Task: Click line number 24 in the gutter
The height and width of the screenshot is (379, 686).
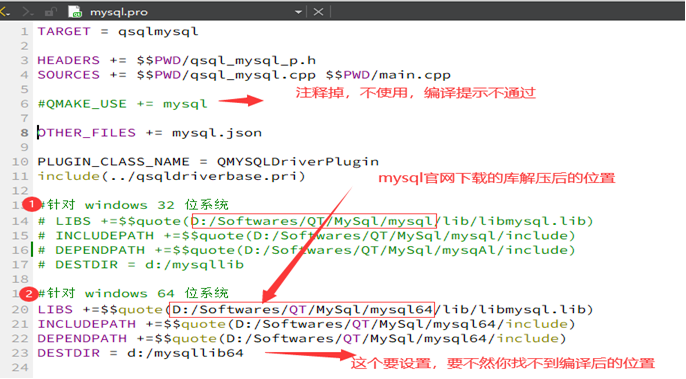Action: 20,368
